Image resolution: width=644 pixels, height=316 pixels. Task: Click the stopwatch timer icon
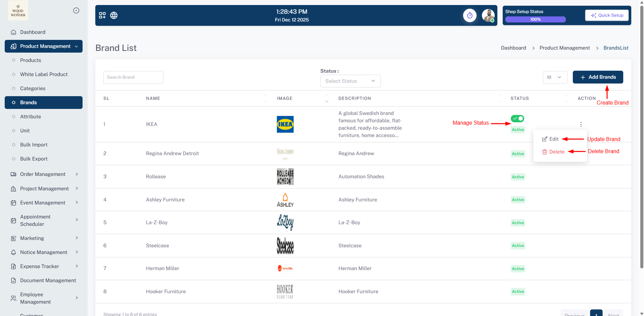pos(469,15)
